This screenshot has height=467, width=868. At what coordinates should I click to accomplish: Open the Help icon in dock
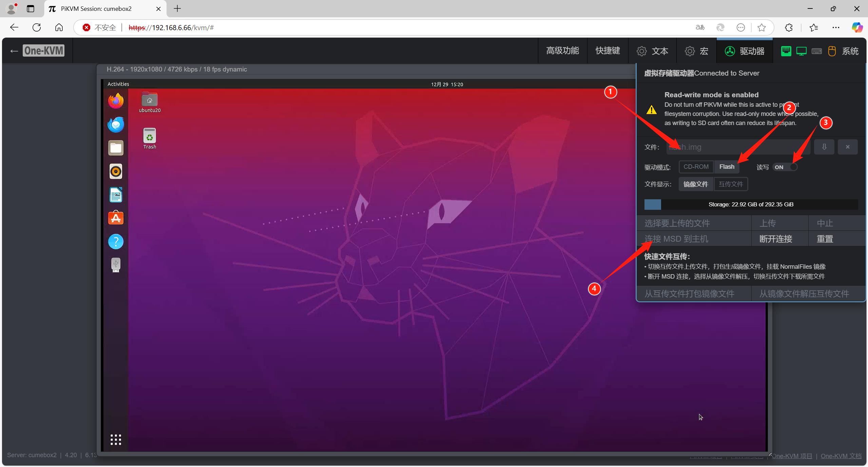click(116, 242)
